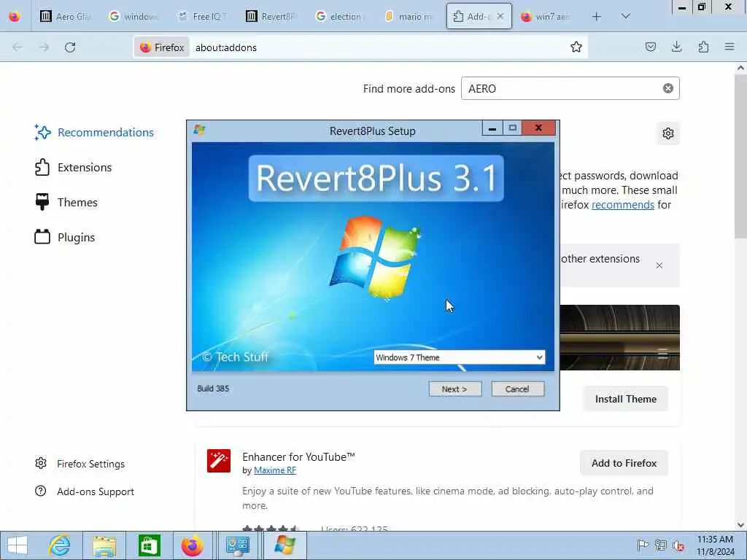Open a new tab
Image resolution: width=747 pixels, height=560 pixels.
pyautogui.click(x=596, y=17)
